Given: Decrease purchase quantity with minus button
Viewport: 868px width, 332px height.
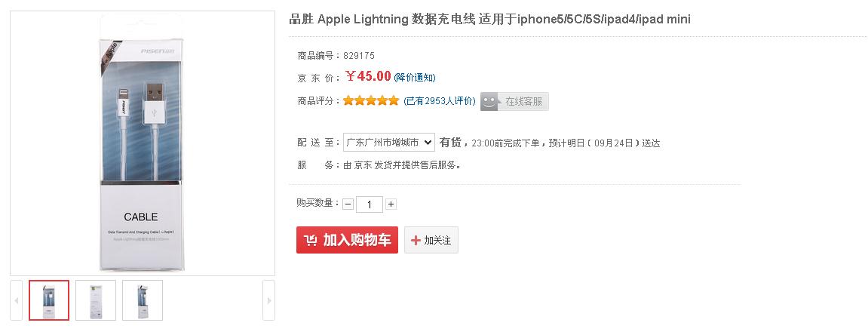Looking at the screenshot, I should point(348,204).
